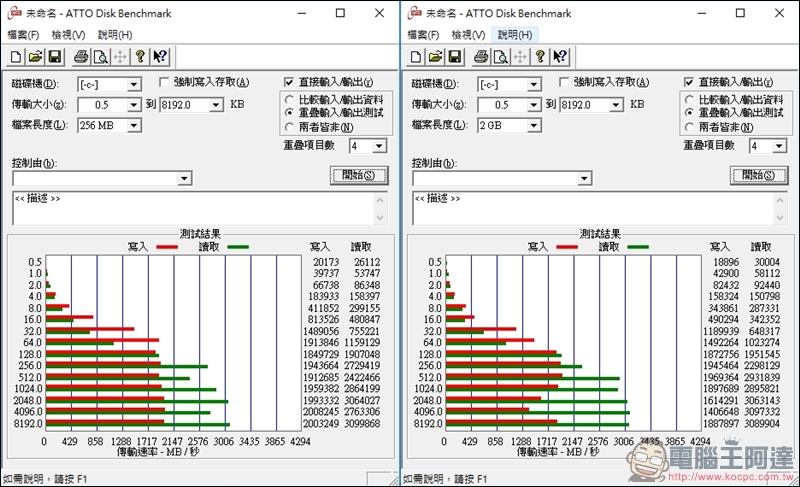This screenshot has height=487, width=800.
Task: Open drive [-c-] dropdown in right window
Action: pyautogui.click(x=534, y=85)
